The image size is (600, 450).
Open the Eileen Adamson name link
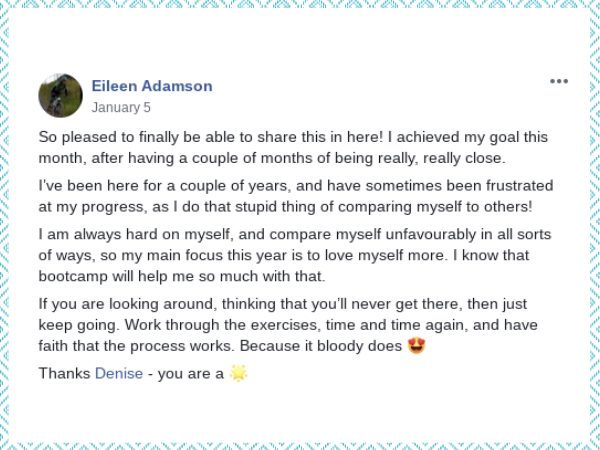click(152, 86)
